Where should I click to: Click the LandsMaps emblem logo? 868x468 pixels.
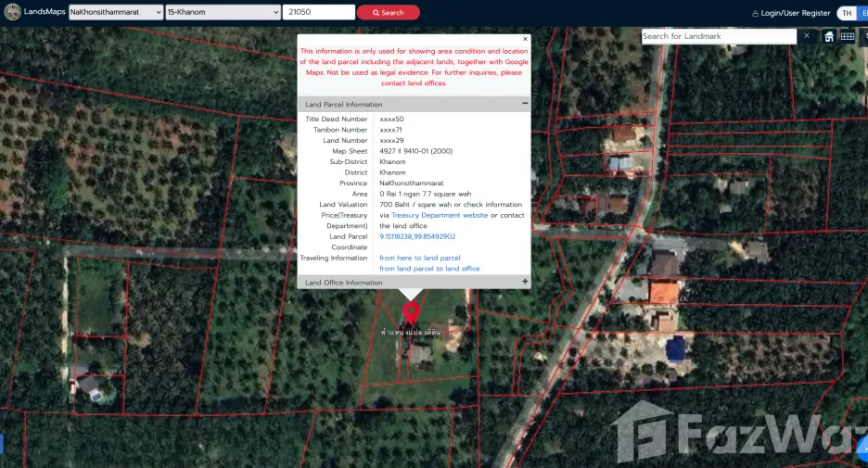pyautogui.click(x=12, y=12)
